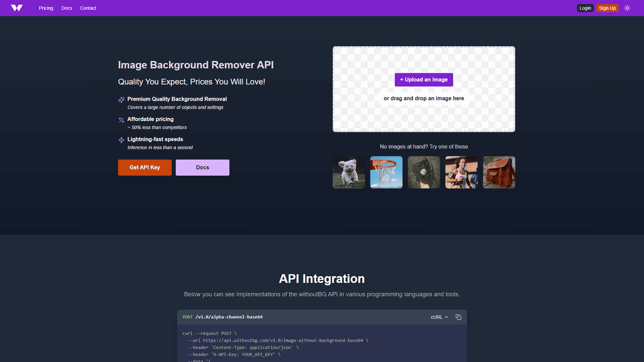Open the Pricing page from navbar
Screen dimensions: 644x362
(x=46, y=8)
